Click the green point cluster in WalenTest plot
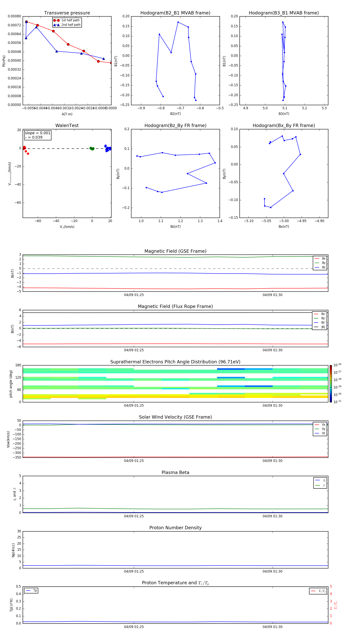 click(92, 149)
